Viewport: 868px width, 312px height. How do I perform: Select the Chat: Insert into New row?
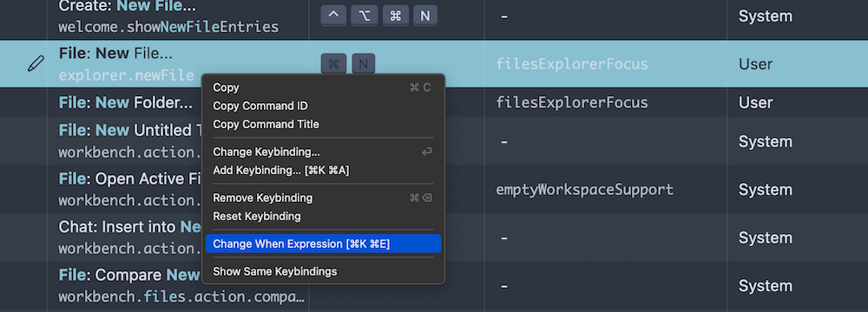coord(434,237)
